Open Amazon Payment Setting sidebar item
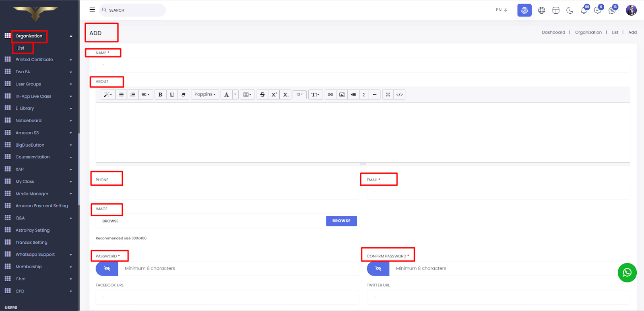This screenshot has height=311, width=644. click(x=41, y=206)
